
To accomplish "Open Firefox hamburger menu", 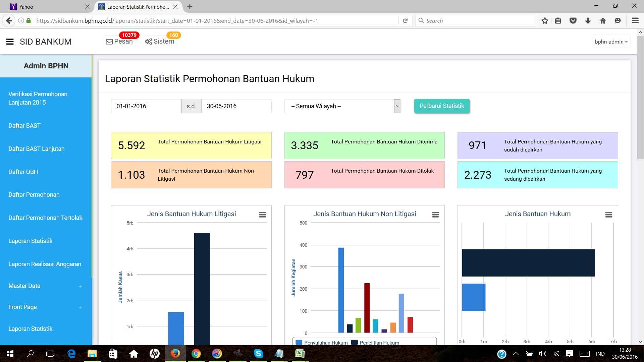I will pos(635,21).
